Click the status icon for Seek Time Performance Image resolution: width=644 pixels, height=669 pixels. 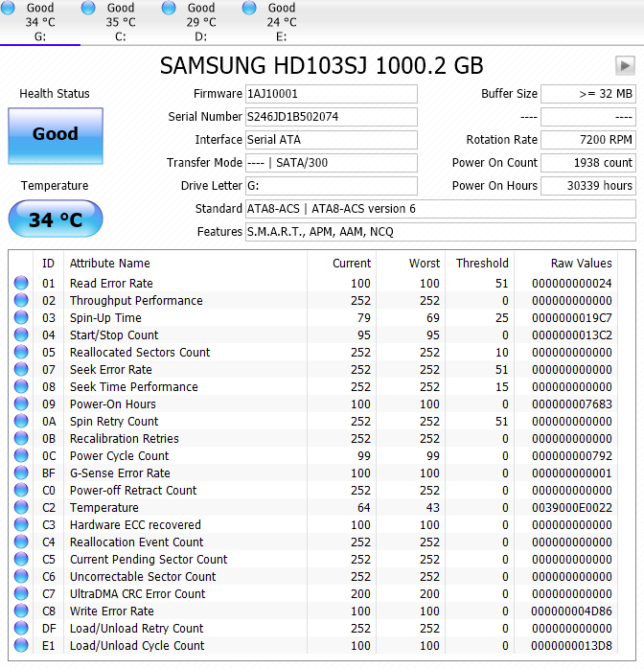pyautogui.click(x=21, y=386)
